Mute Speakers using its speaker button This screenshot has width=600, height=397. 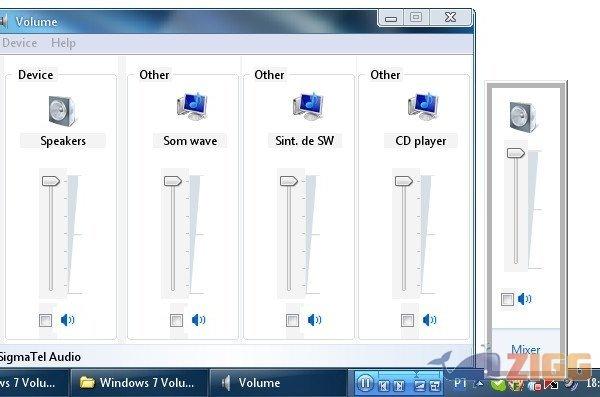pyautogui.click(x=68, y=320)
